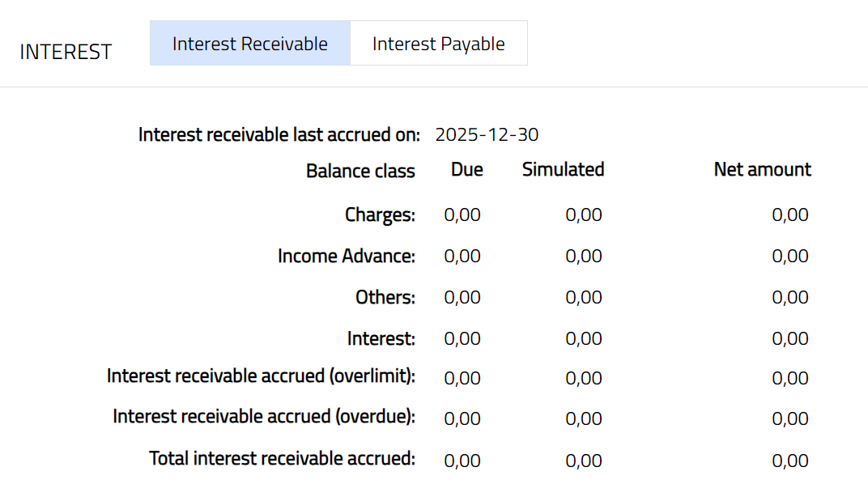Screen dimensions: 868x484
Task: Click the INTEREST section heading
Action: [66, 52]
